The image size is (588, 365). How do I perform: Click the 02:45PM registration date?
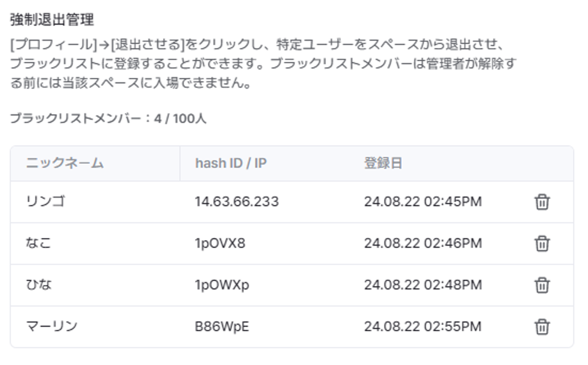[423, 202]
